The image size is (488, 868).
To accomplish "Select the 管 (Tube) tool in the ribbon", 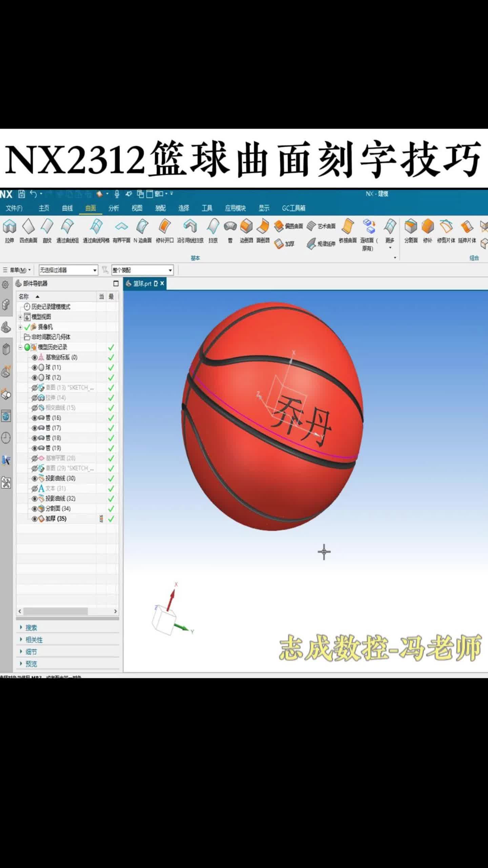I will 230,231.
